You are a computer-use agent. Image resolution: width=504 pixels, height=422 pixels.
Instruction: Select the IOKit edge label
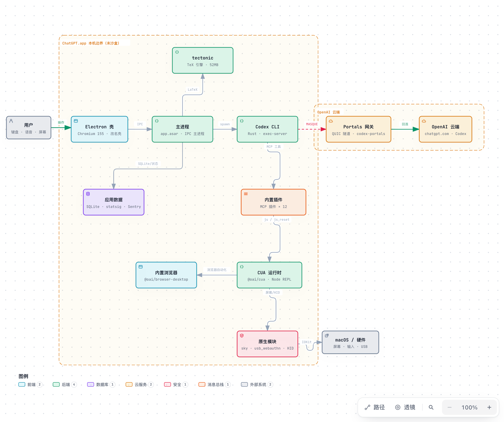[x=306, y=342]
